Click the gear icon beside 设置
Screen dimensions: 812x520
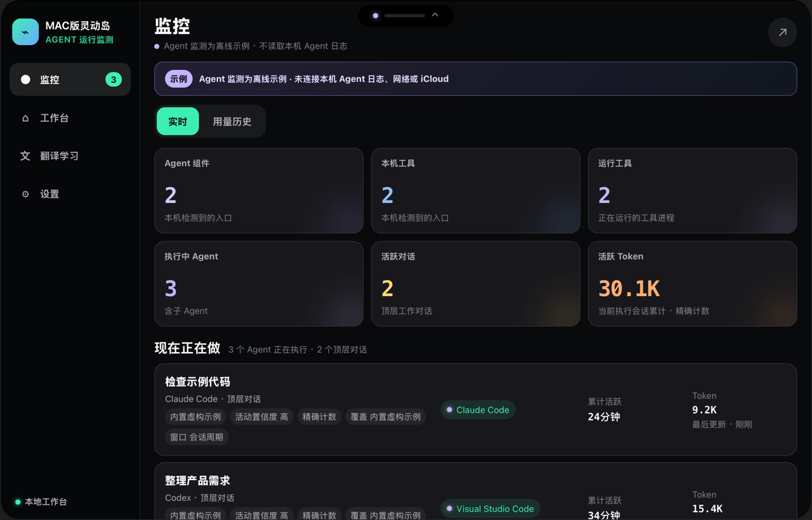(25, 194)
